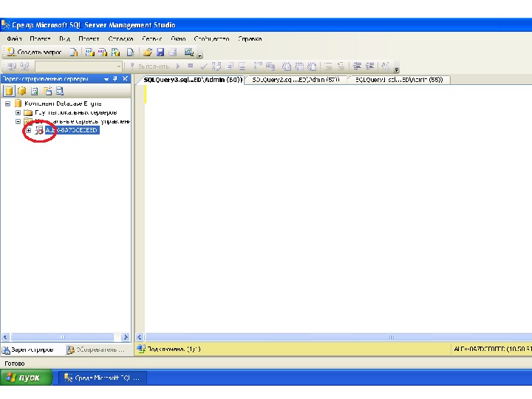This screenshot has width=532, height=399.
Task: Open standard toolbar options arrow
Action: point(199,55)
